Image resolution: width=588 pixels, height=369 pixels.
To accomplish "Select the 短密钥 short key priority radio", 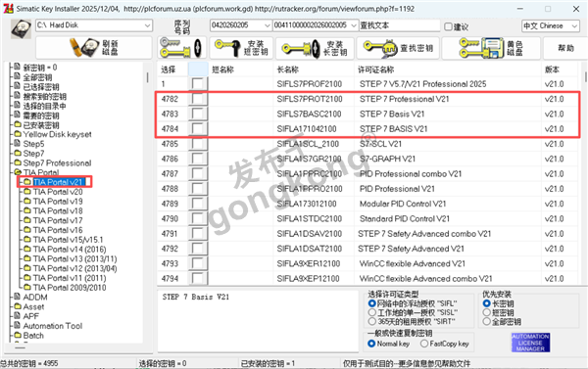I will 487,312.
